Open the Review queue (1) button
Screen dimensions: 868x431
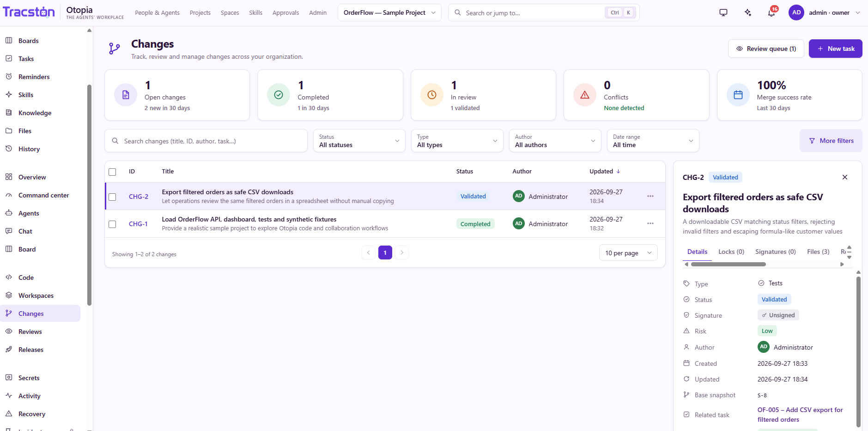(766, 49)
